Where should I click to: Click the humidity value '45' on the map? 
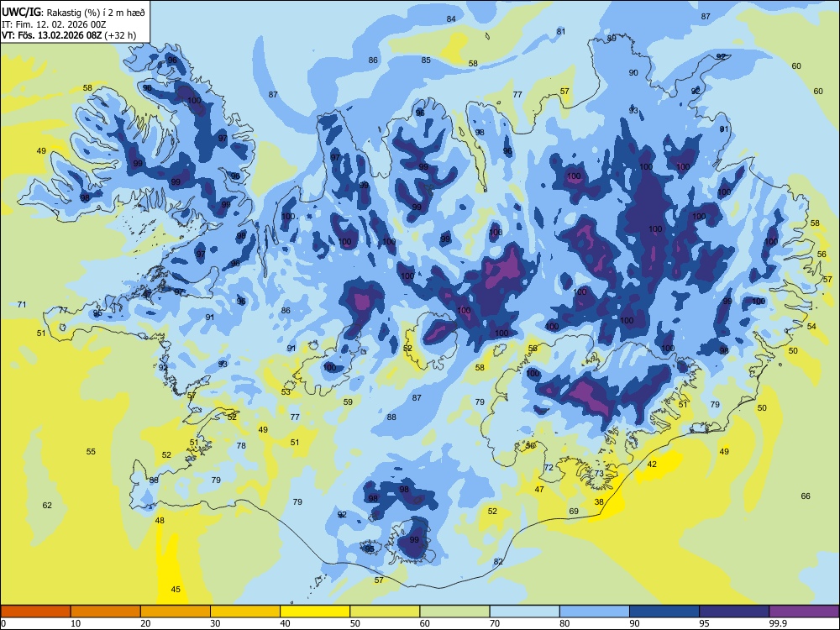[x=176, y=590]
